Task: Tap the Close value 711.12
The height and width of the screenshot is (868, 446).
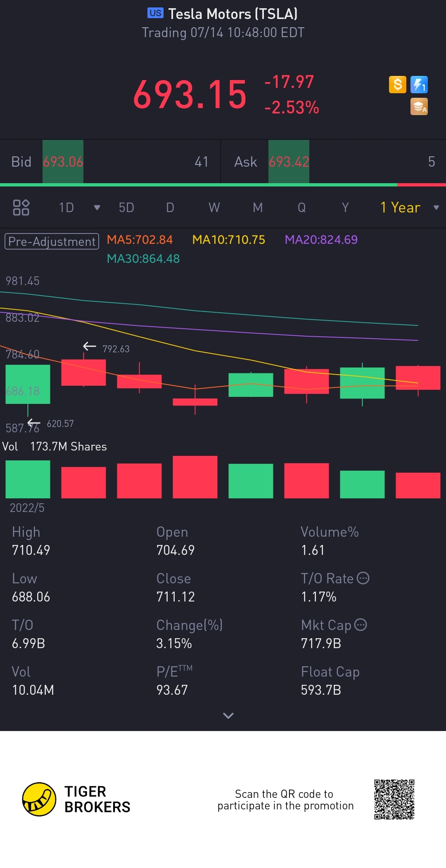Action: coord(176,597)
